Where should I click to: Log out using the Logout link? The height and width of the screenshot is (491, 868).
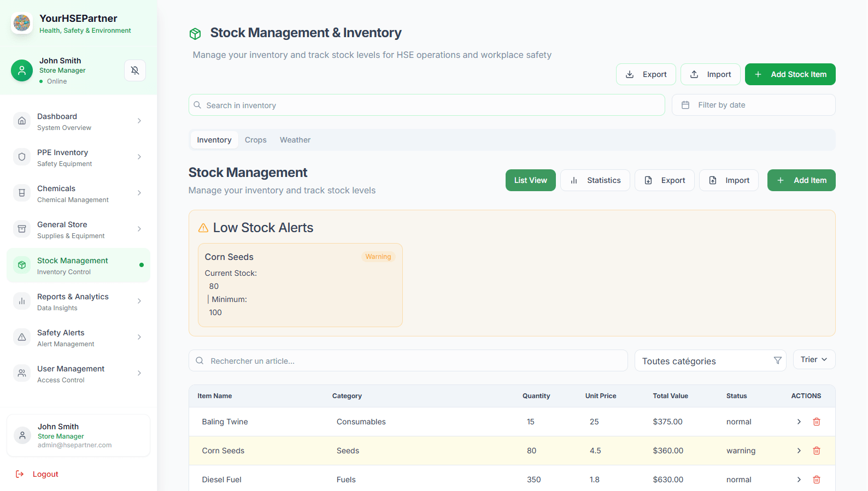click(x=45, y=474)
